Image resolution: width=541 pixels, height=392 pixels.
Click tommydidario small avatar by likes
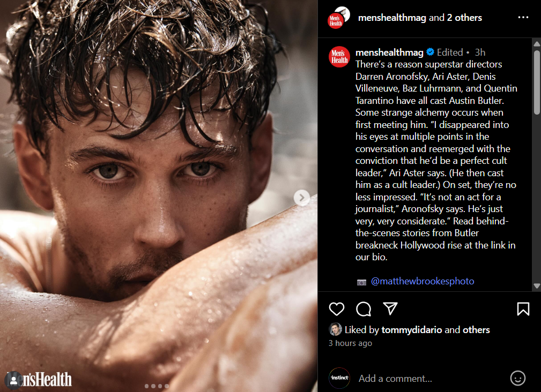tap(335, 329)
